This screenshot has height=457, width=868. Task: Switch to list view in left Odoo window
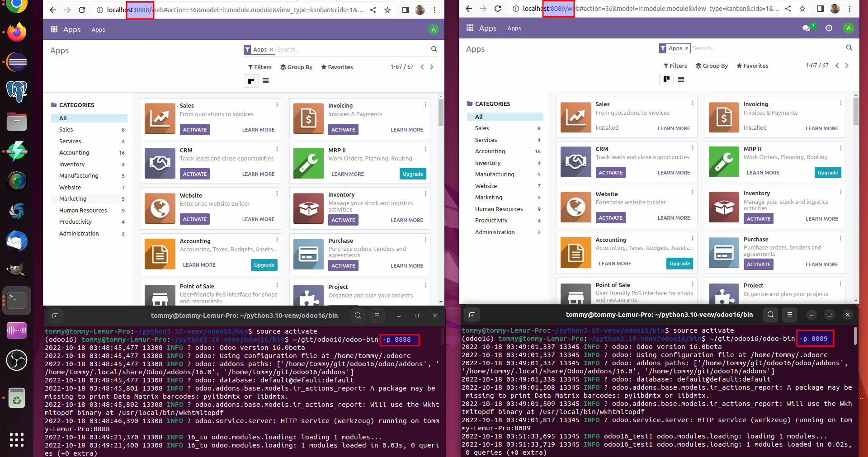[x=265, y=81]
